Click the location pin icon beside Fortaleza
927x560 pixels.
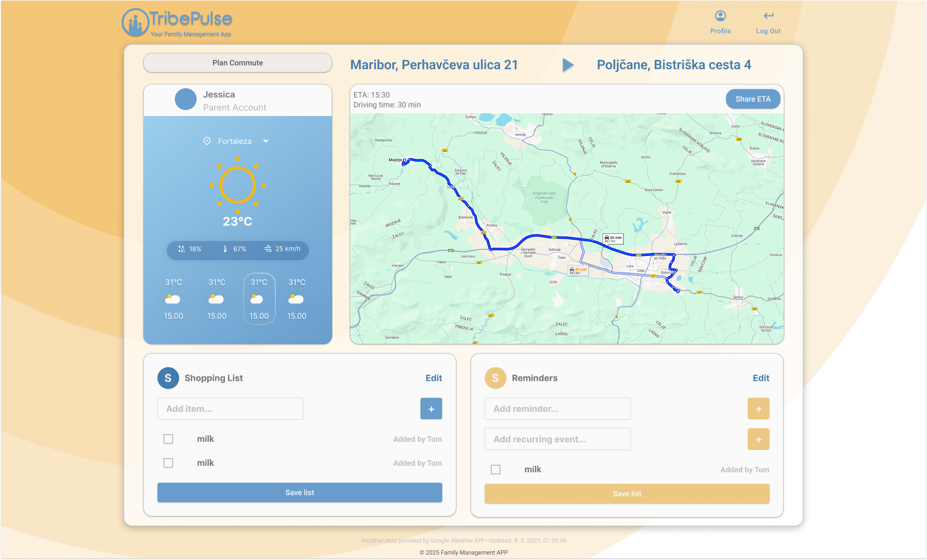tap(208, 141)
